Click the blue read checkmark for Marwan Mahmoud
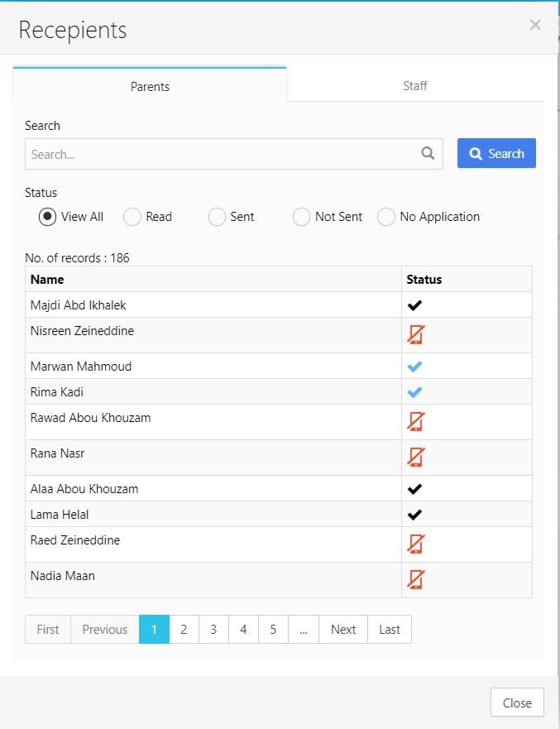560x729 pixels. click(414, 367)
